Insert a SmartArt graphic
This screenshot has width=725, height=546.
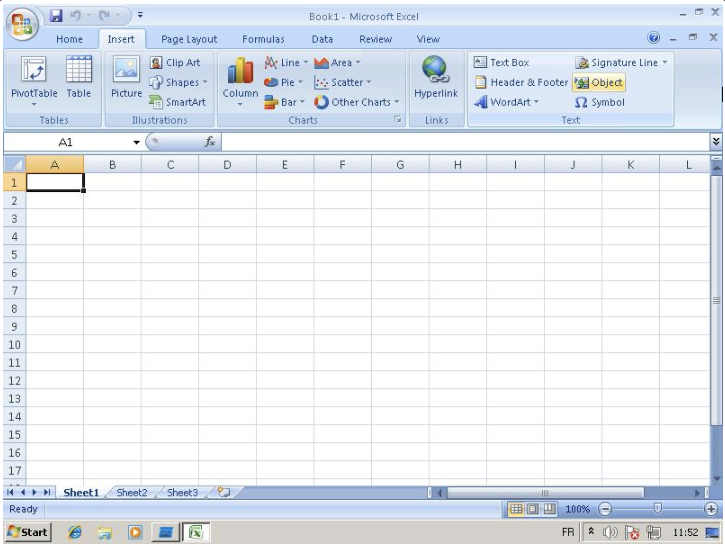pyautogui.click(x=178, y=102)
